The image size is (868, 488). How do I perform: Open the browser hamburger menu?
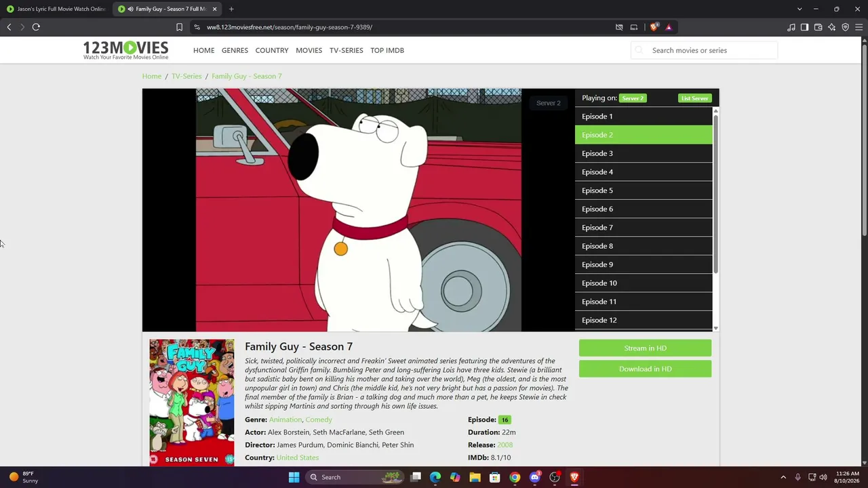pos(859,27)
